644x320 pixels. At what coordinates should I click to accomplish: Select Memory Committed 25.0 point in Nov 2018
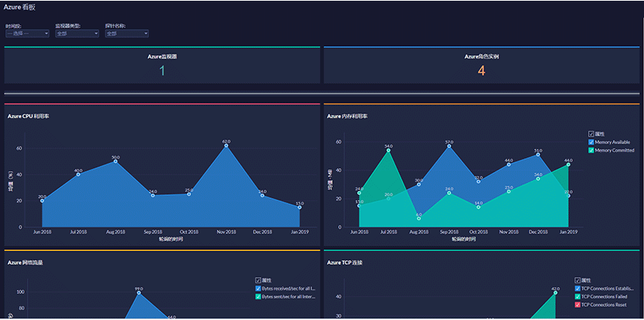coord(509,191)
